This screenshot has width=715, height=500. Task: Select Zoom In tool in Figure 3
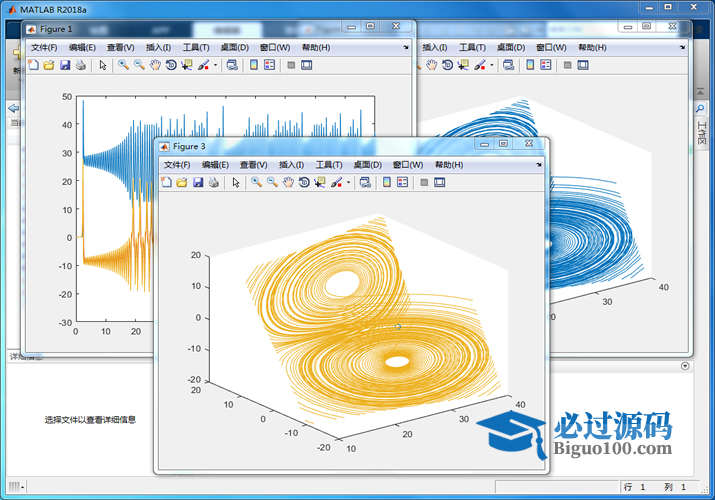(x=256, y=183)
